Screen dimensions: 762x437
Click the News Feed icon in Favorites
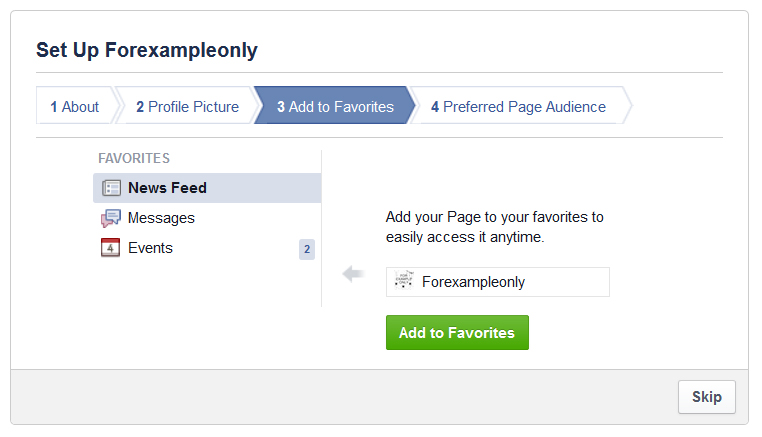coord(111,188)
